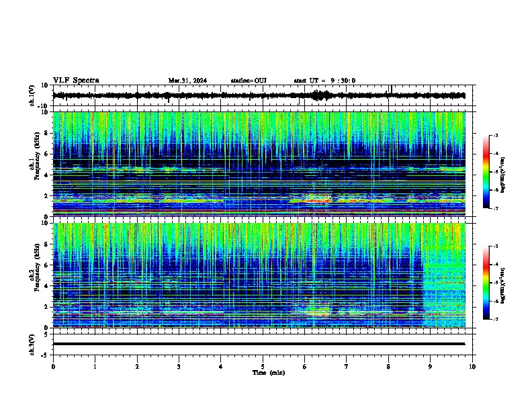Click time axis tick label '0'
Image resolution: width=532 pixels, height=411 pixels.
coord(53,367)
